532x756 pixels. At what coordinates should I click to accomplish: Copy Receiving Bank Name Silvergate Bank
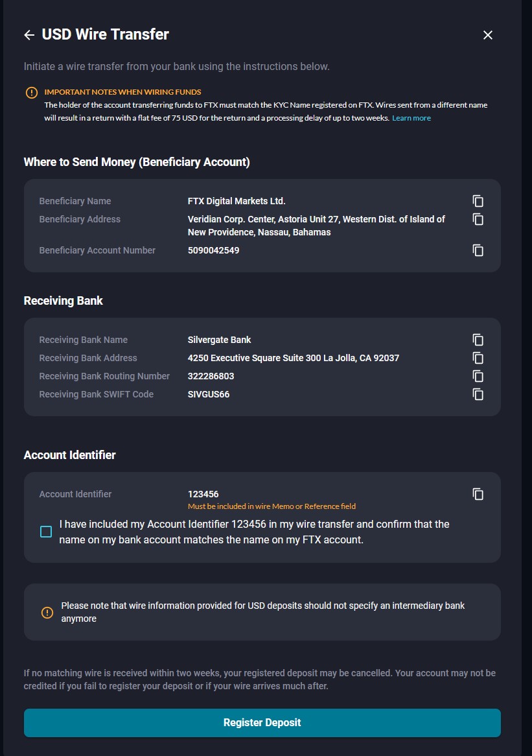478,340
